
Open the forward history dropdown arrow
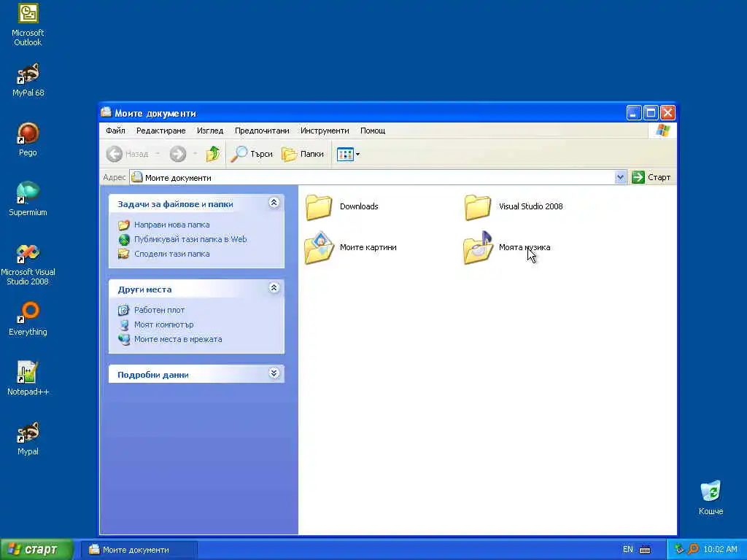tap(195, 154)
